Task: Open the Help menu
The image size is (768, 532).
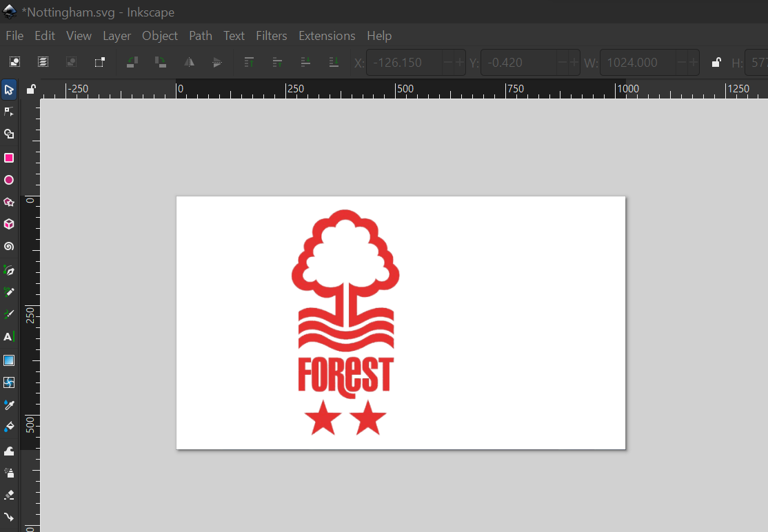Action: (x=379, y=36)
